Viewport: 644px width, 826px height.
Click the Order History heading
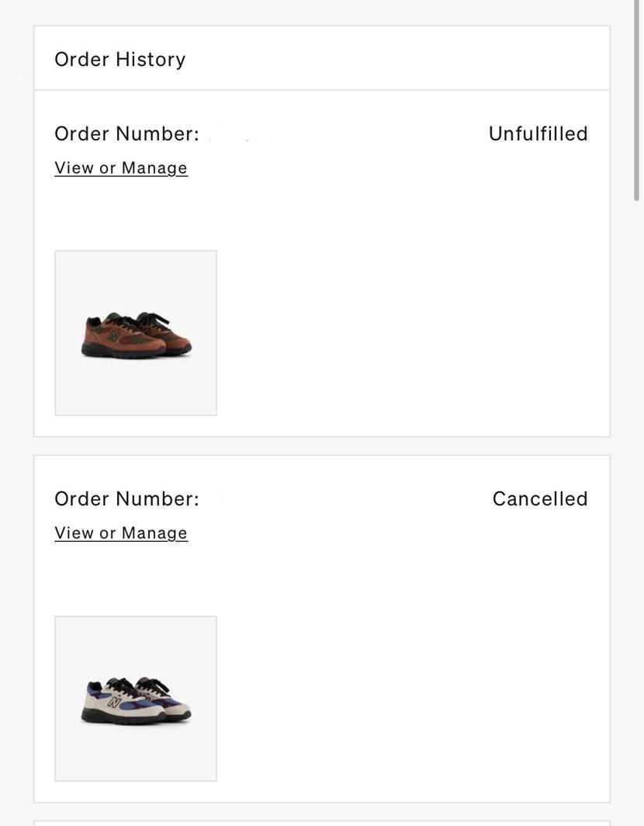[x=120, y=60]
